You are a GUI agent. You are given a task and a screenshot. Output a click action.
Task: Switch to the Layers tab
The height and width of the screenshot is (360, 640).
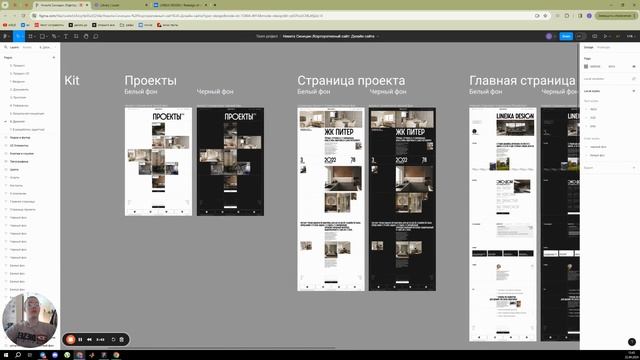(x=14, y=47)
